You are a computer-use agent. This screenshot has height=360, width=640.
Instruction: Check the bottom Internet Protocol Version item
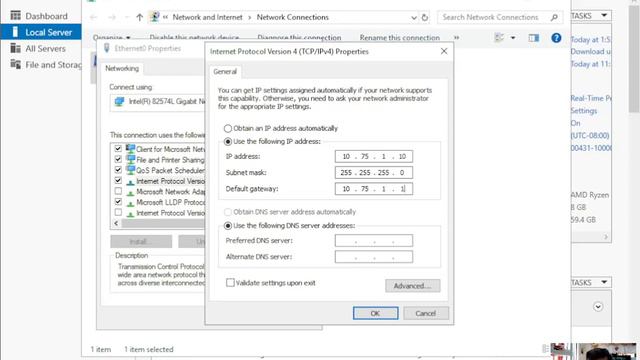click(118, 212)
